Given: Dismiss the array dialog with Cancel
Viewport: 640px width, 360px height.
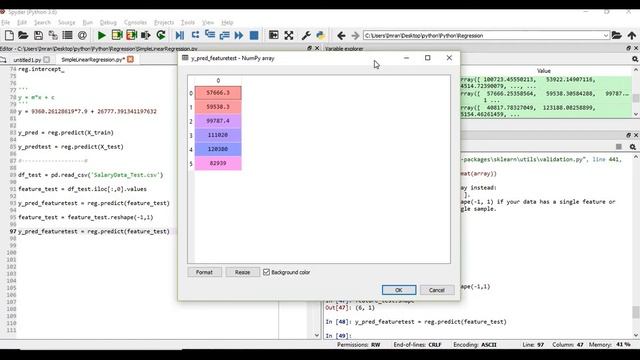Looking at the screenshot, I should pos(437,290).
